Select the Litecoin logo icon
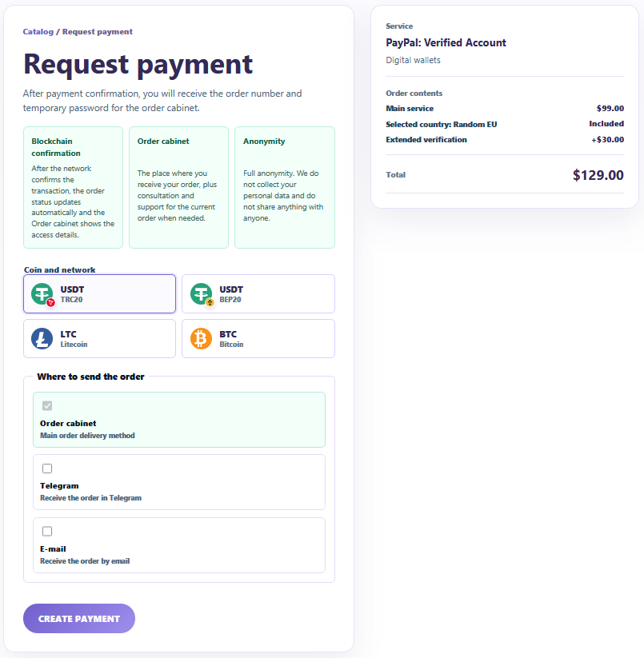Screen dimensions: 644x658 click(x=42, y=339)
